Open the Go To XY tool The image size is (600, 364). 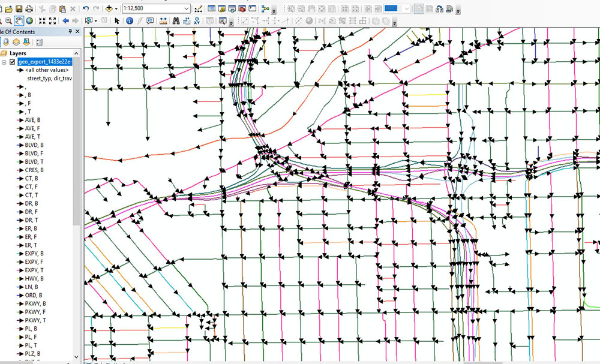coord(197,20)
